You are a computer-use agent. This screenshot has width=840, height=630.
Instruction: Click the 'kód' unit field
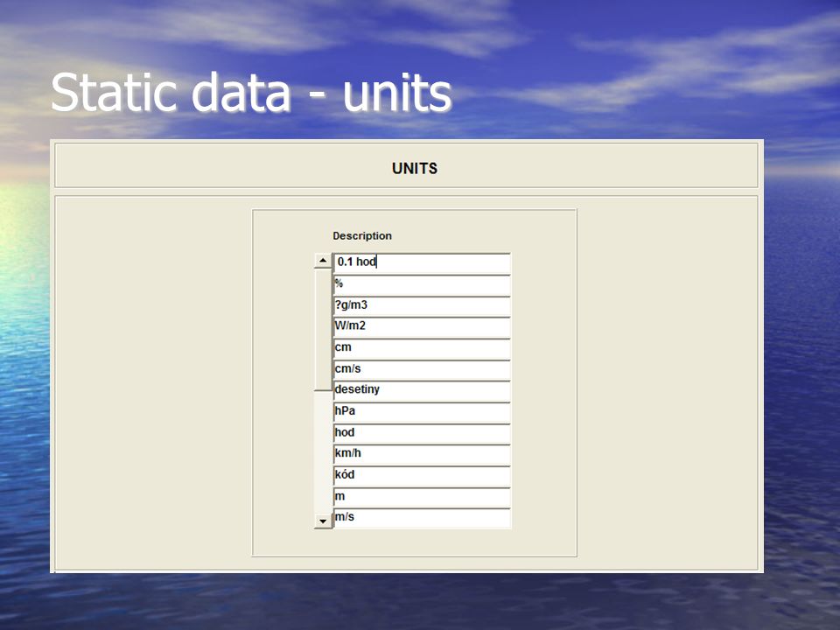click(422, 476)
